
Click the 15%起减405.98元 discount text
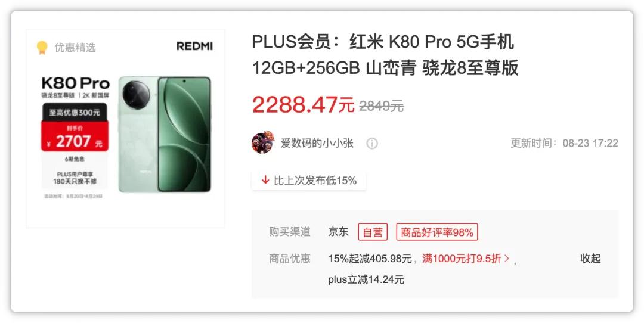click(370, 259)
